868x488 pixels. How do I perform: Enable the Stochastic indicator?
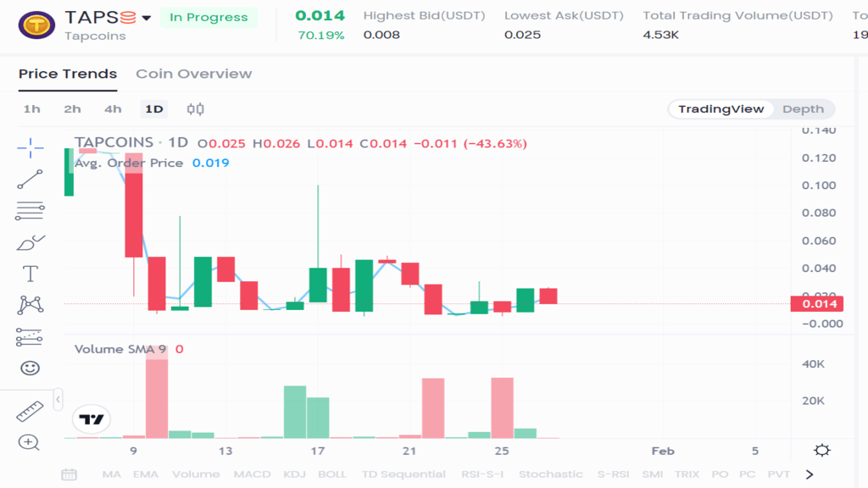pyautogui.click(x=550, y=474)
